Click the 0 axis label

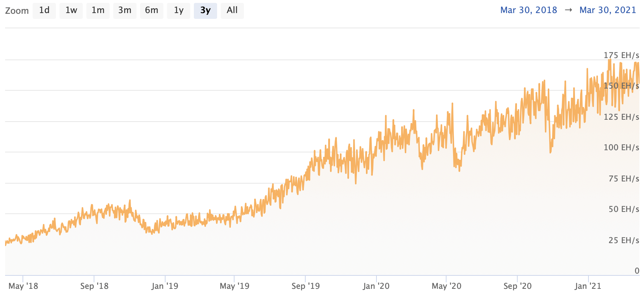pyautogui.click(x=637, y=271)
